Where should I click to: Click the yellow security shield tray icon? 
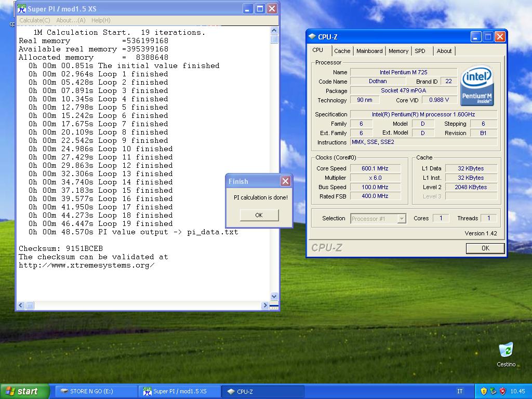pyautogui.click(x=484, y=391)
